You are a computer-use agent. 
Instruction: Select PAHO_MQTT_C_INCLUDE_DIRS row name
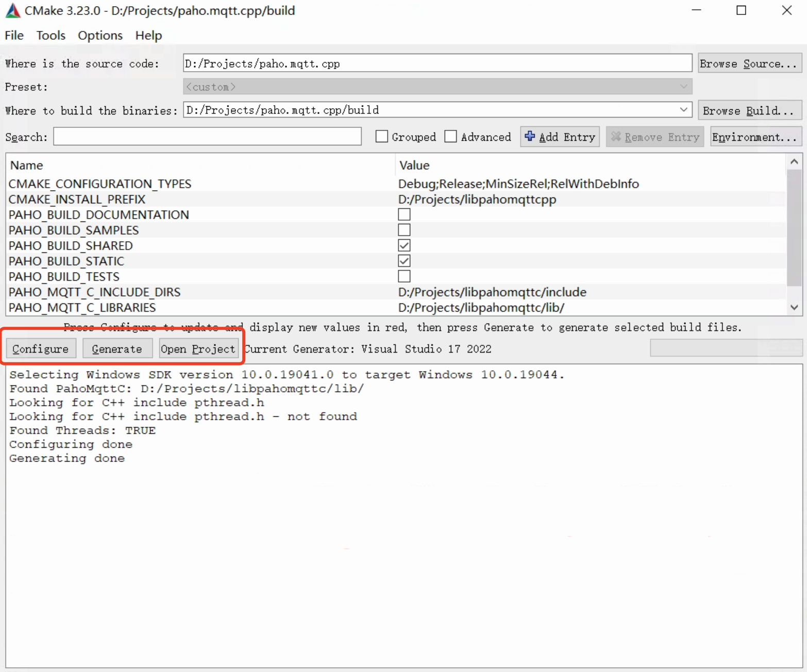coord(95,292)
